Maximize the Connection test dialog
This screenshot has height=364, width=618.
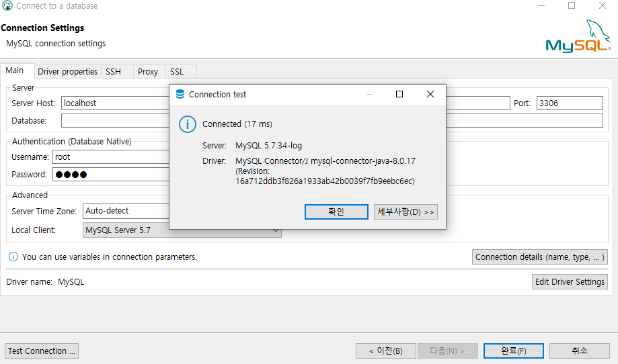click(x=399, y=94)
